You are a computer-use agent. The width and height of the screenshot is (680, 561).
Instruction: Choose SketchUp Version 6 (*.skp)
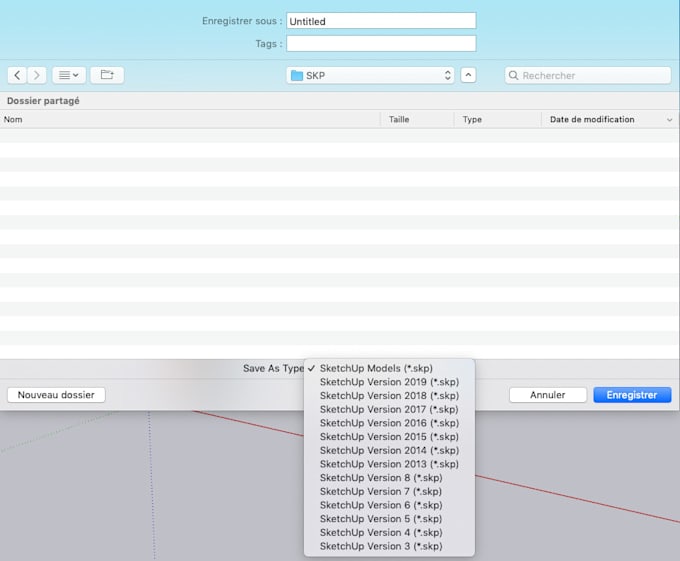[389, 505]
